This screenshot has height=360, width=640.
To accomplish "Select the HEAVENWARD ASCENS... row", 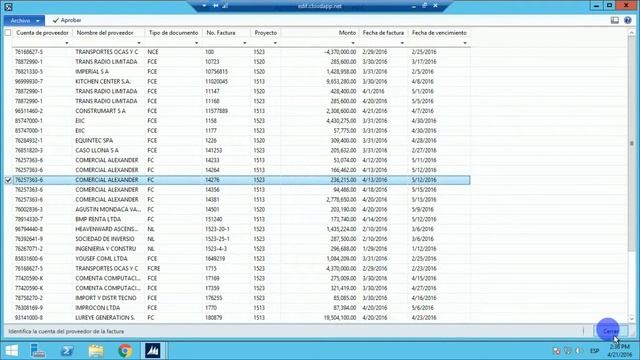I will point(241,229).
